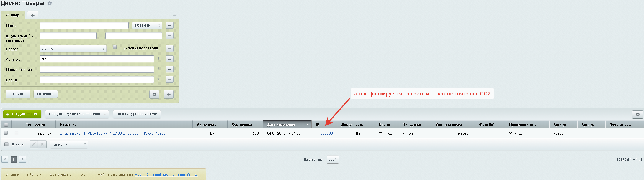The height and width of the screenshot is (180, 644).
Task: Click date cell 04.01.2018 17:54:35
Action: 284,133
